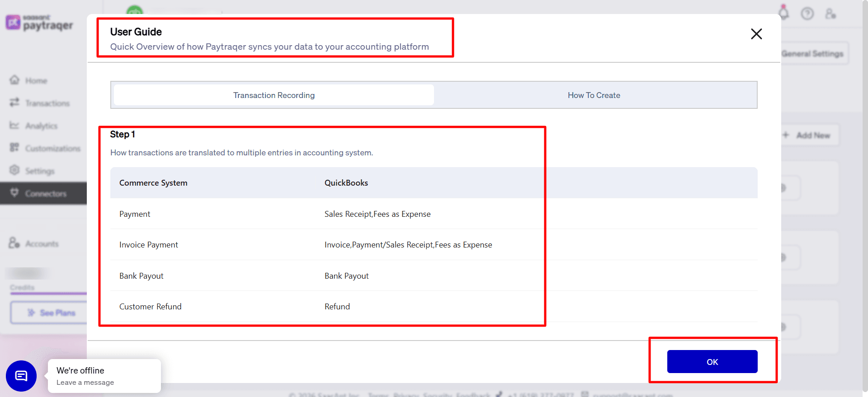Screen dimensions: 868x397
Task: Go to Home via its house icon
Action: pos(14,80)
